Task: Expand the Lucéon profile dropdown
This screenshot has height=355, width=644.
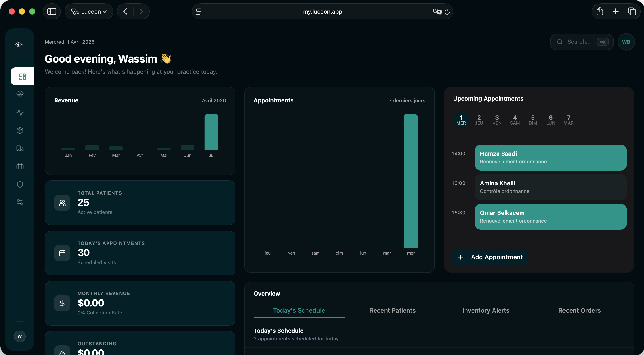Action: tap(89, 11)
